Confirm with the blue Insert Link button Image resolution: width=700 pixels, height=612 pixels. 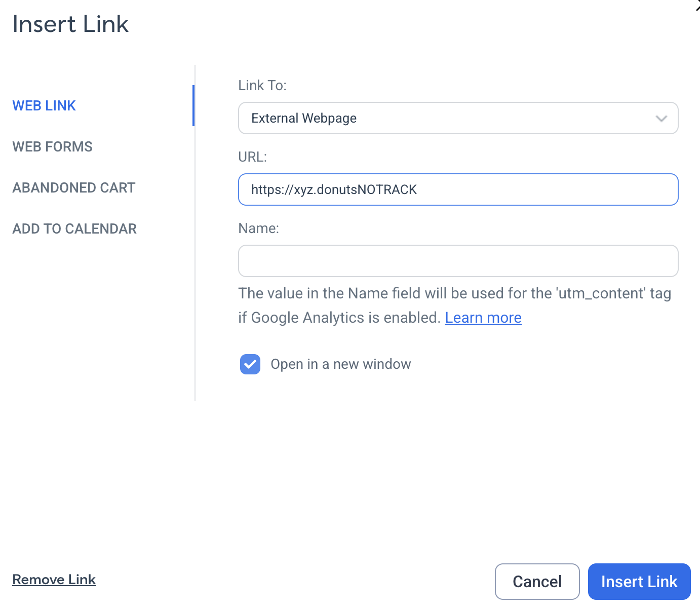coord(639,582)
